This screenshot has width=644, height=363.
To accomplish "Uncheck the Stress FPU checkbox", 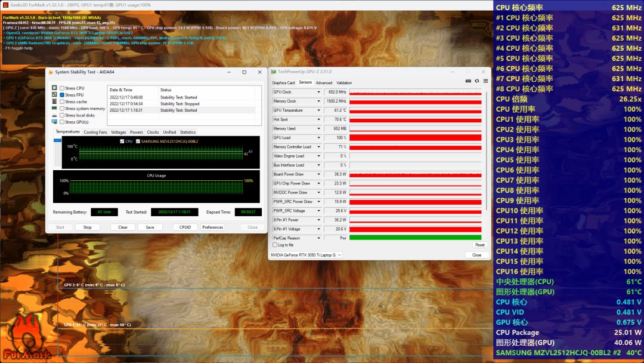I will click(x=62, y=95).
